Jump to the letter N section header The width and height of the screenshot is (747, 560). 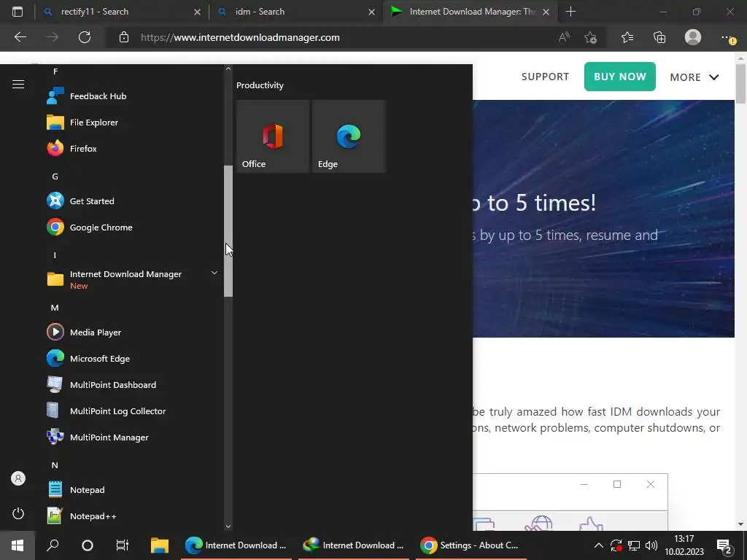point(55,465)
